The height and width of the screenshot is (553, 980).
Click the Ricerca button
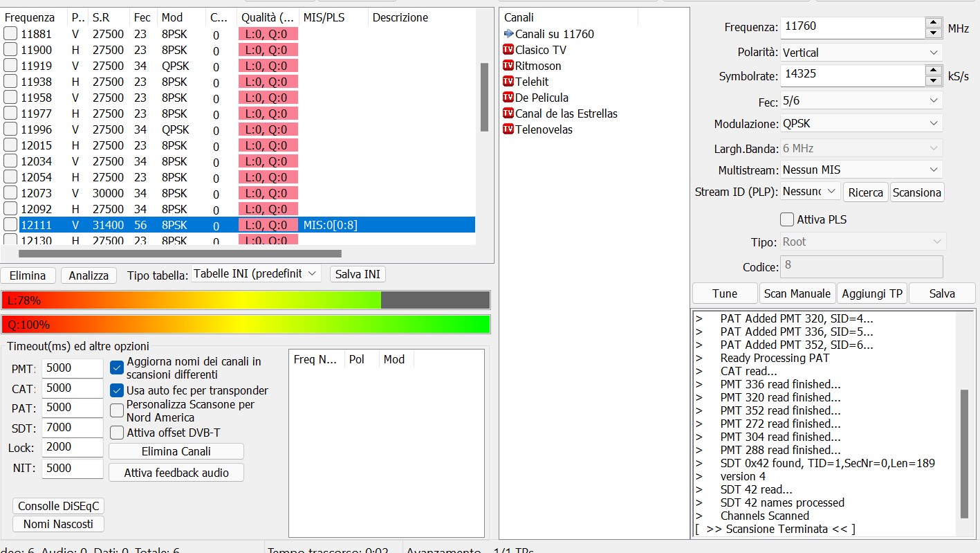(865, 192)
